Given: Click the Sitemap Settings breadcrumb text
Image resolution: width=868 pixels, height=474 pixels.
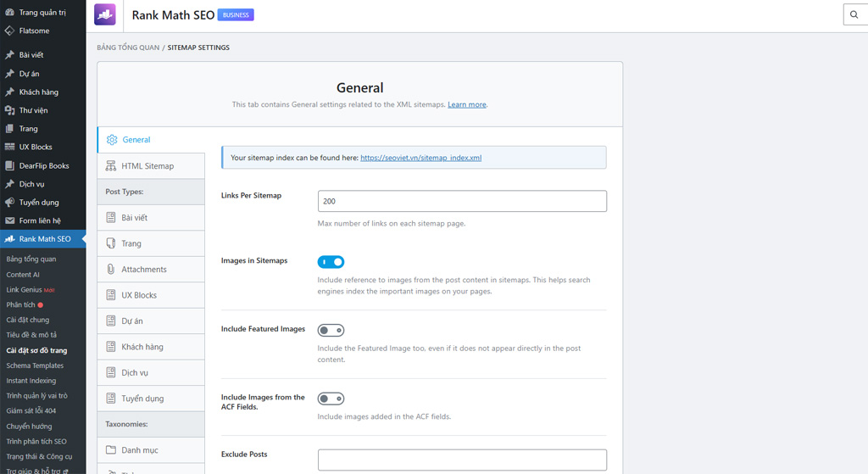Looking at the screenshot, I should 198,47.
